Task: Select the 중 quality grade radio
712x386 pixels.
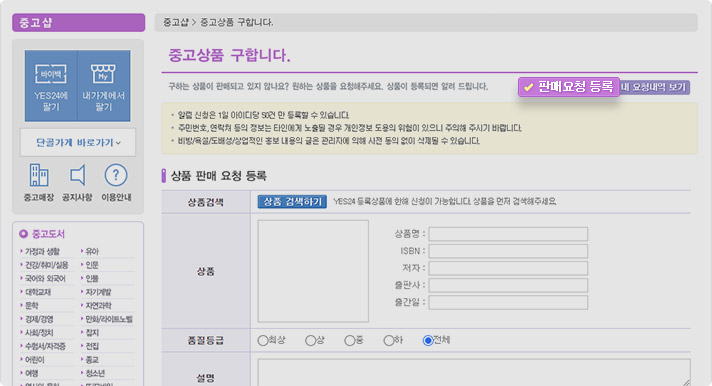Action: click(x=349, y=341)
